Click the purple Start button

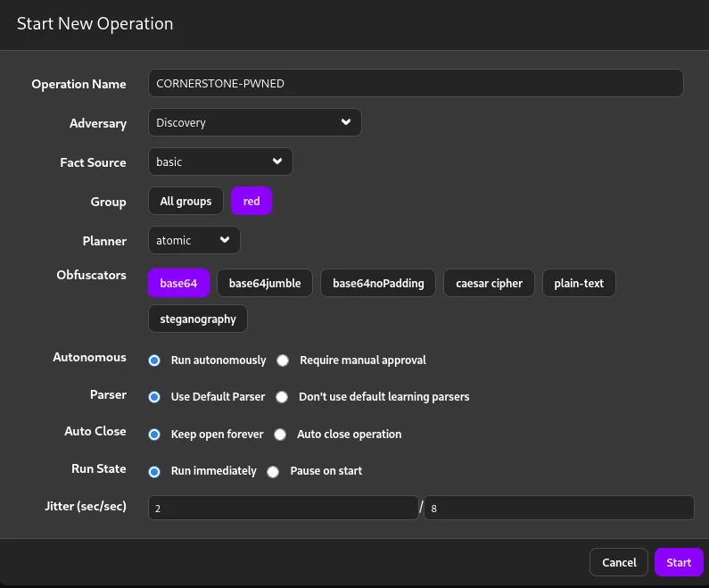[679, 562]
